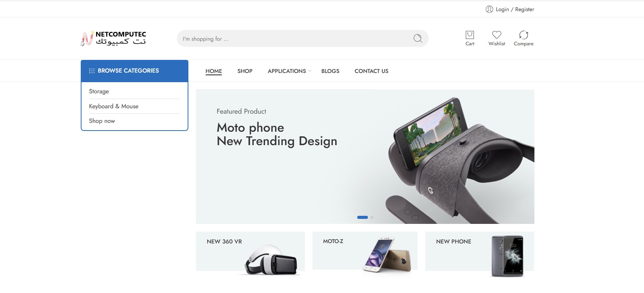The width and height of the screenshot is (644, 293).
Task: Open the Storage category
Action: click(99, 91)
